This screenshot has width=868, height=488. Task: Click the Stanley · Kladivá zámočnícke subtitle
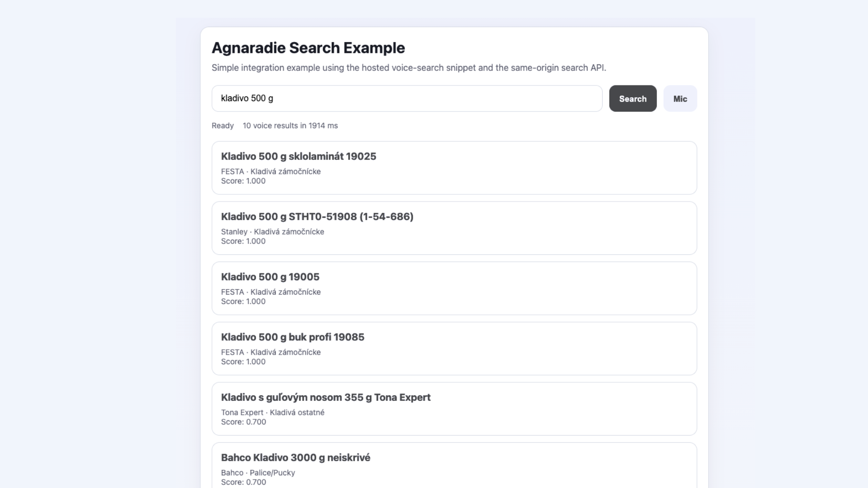point(273,232)
